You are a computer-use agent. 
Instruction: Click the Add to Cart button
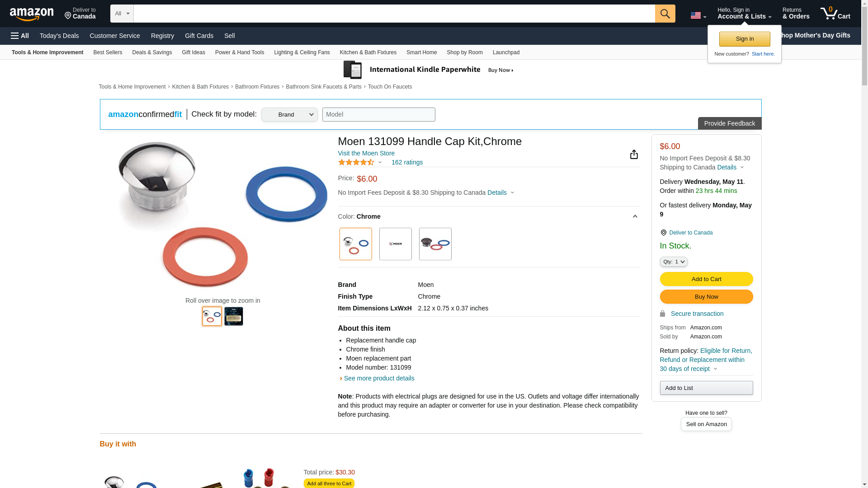[706, 279]
